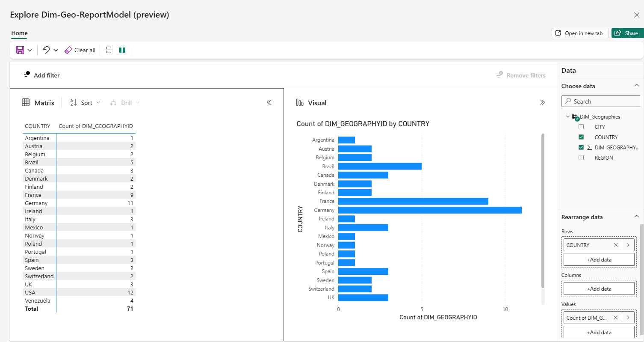
Task: Switch to horizontal split layout icon
Action: (108, 50)
